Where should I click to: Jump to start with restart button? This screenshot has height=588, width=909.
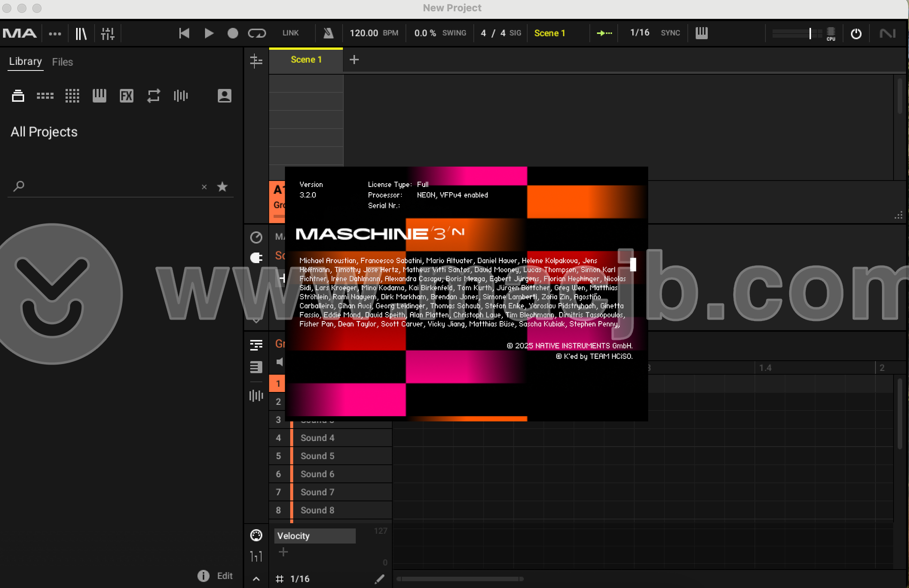[x=184, y=33]
